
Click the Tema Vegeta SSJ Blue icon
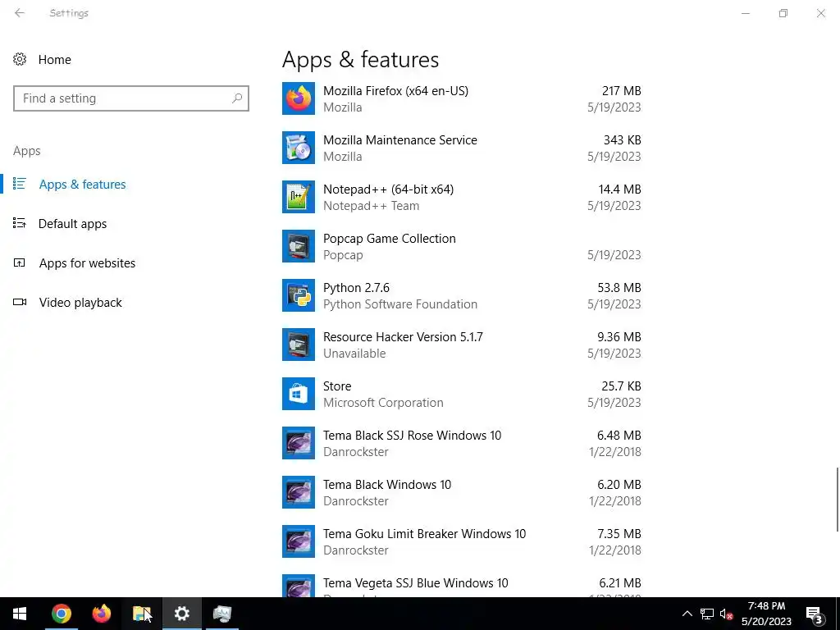(x=299, y=586)
